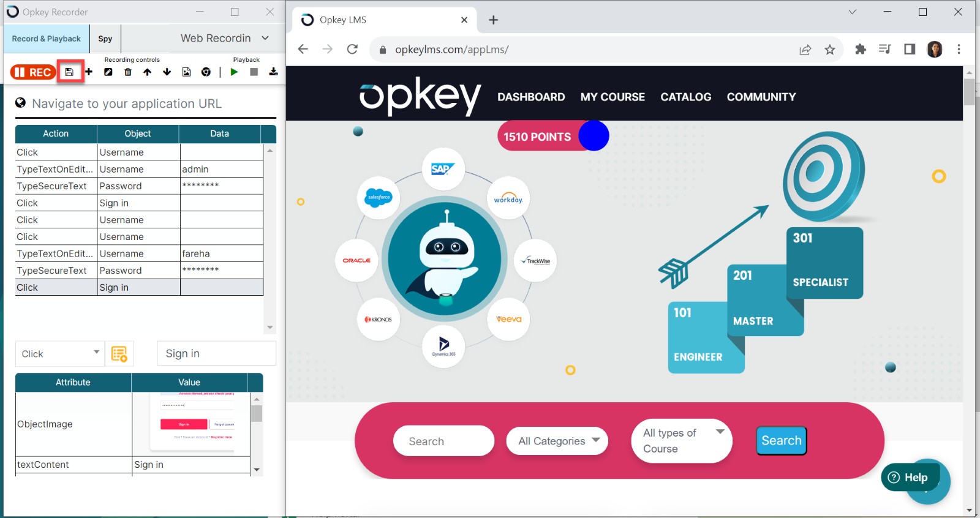Click the SAP logo circle

click(x=443, y=169)
